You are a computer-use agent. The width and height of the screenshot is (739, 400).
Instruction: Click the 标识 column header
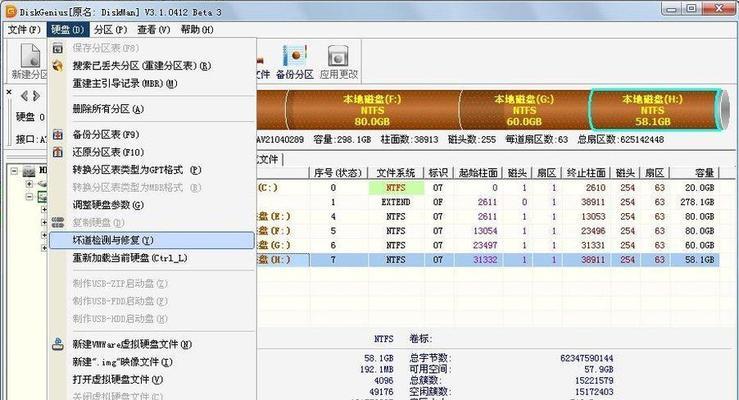click(438, 173)
